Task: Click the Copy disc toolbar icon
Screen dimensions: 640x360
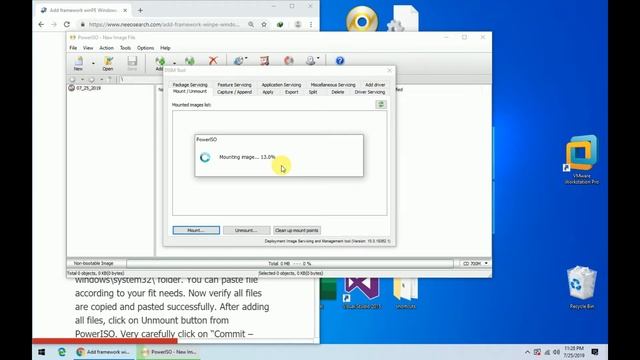Action: click(239, 61)
